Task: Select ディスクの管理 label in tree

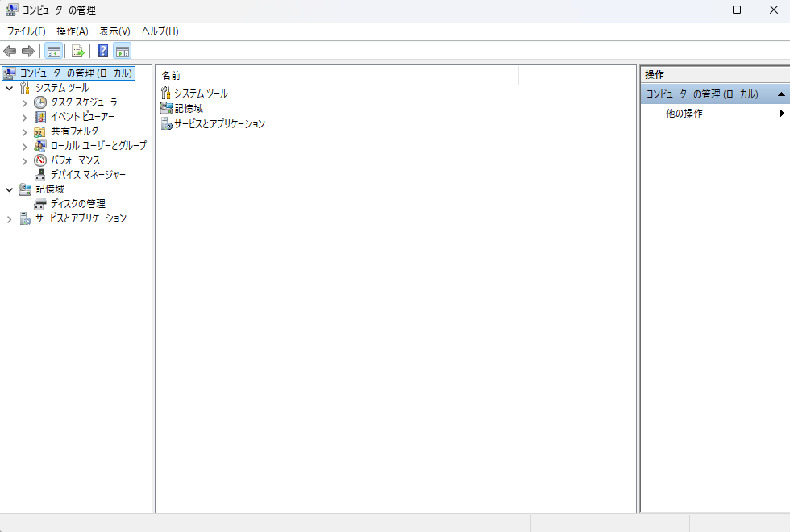Action: pyautogui.click(x=77, y=204)
